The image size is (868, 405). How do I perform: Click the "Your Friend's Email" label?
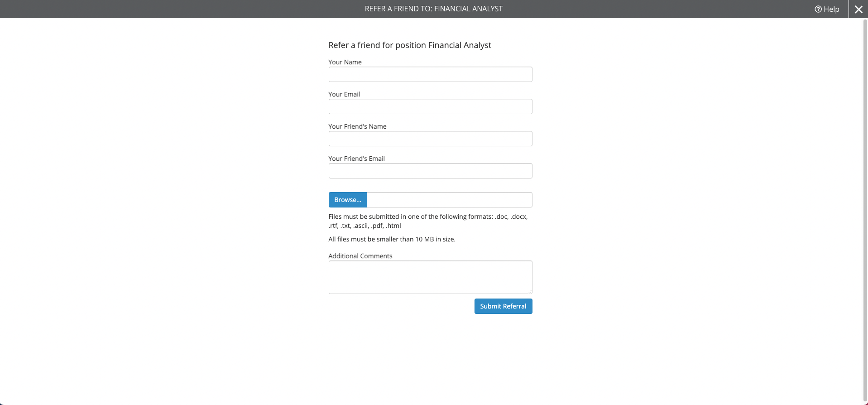click(356, 159)
